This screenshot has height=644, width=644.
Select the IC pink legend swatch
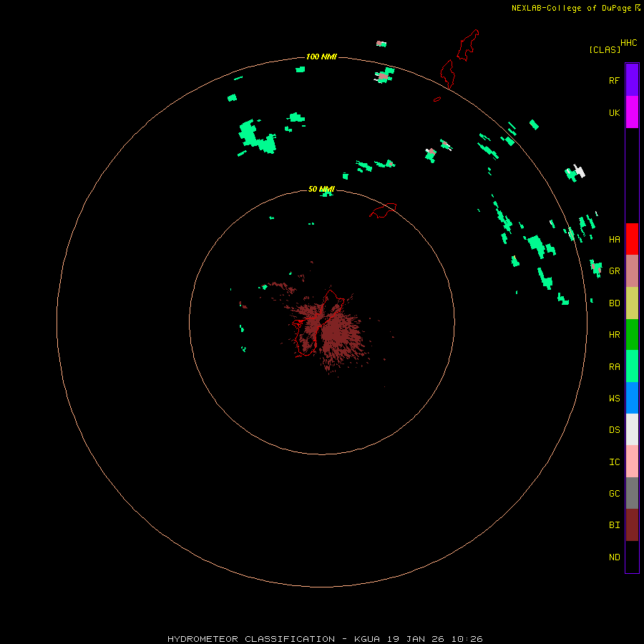[x=632, y=462]
